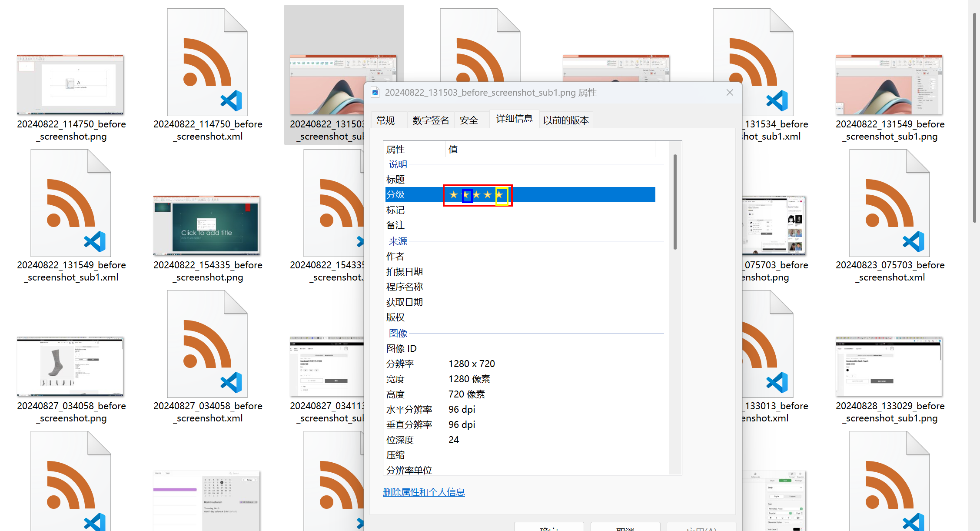The width and height of the screenshot is (980, 531).
Task: Click the third rating star
Action: (x=477, y=195)
